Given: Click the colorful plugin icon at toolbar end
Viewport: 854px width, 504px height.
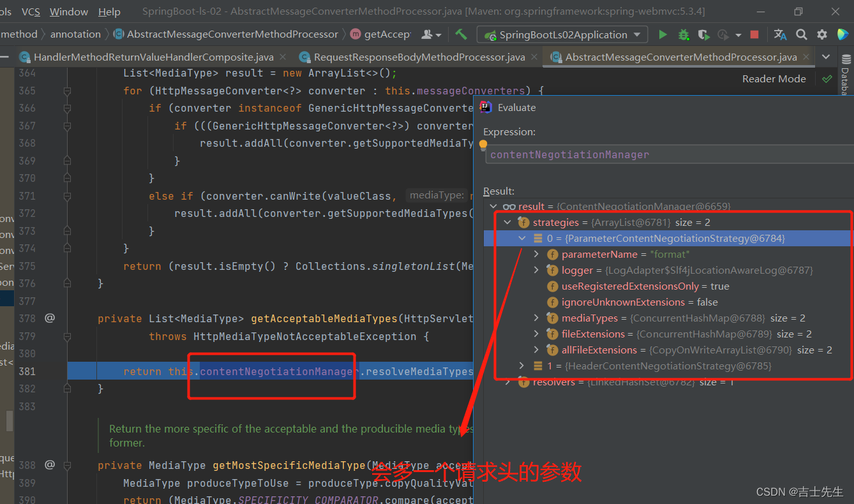Looking at the screenshot, I should 843,34.
